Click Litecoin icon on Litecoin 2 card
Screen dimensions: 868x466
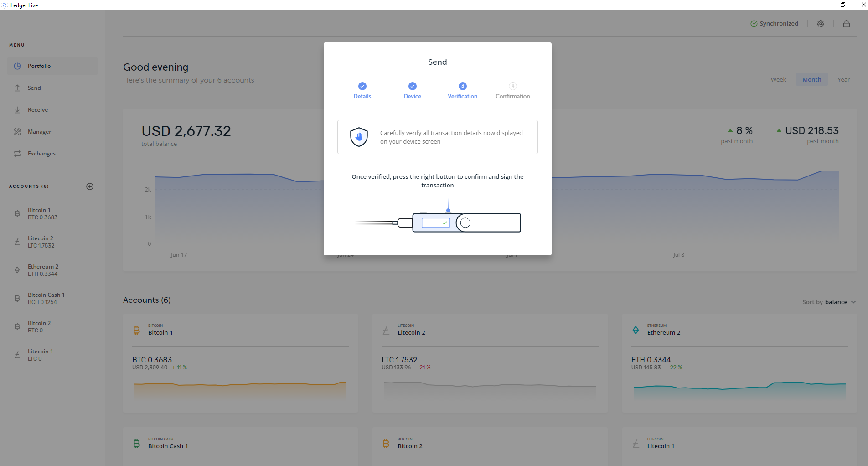pos(386,330)
